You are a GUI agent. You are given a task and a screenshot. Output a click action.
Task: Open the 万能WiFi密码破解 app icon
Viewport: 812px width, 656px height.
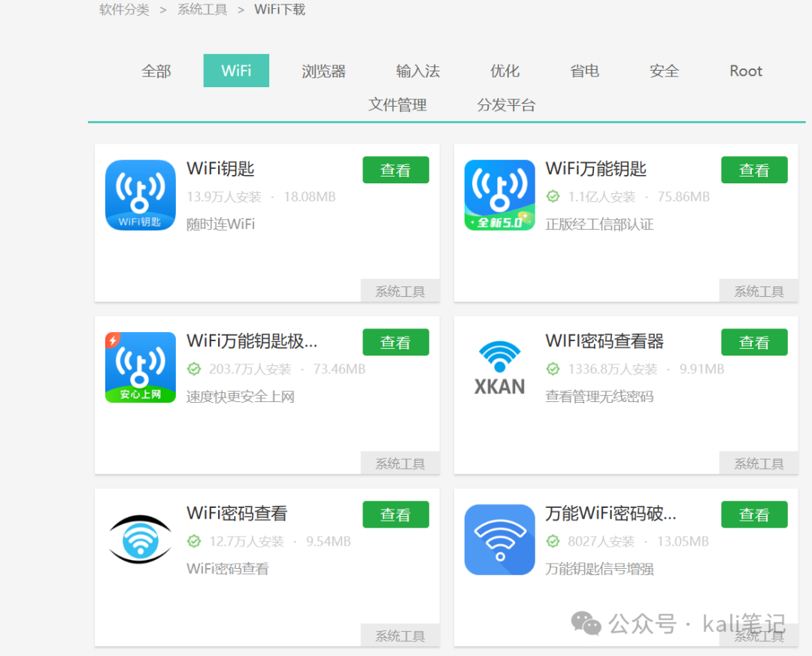[x=499, y=540]
